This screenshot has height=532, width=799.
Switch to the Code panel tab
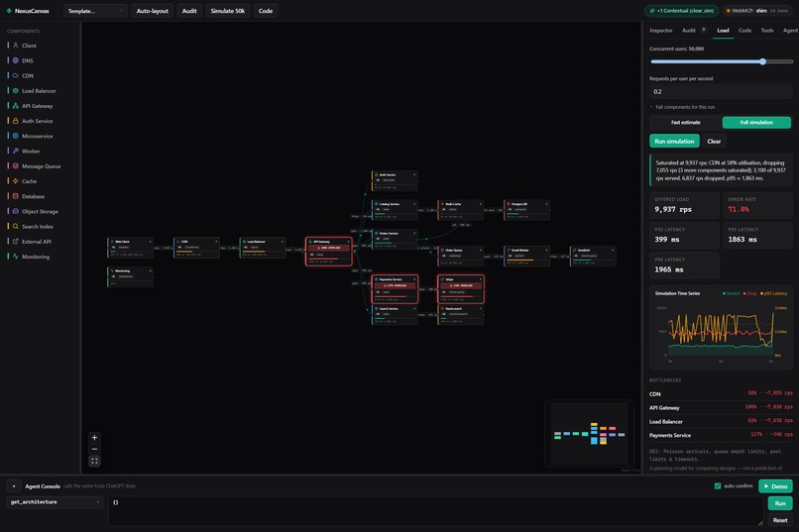(x=744, y=31)
